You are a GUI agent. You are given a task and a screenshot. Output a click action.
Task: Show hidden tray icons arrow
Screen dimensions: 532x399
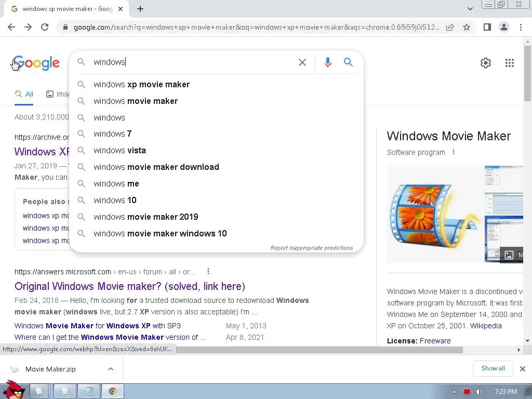point(454,392)
